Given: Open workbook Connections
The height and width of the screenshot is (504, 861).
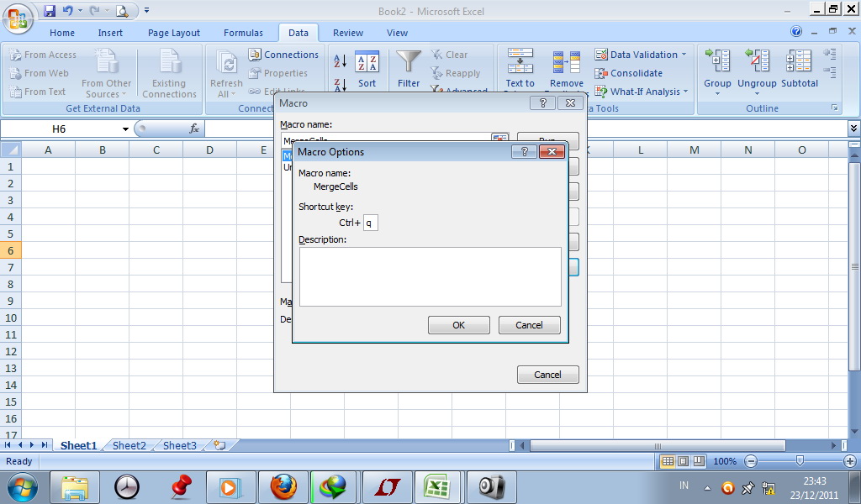Looking at the screenshot, I should coord(283,55).
